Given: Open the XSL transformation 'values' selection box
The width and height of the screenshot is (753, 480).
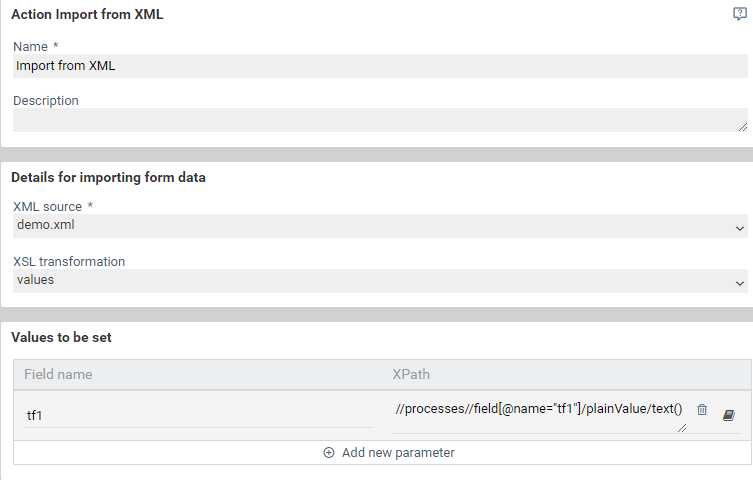Looking at the screenshot, I should pos(380,281).
